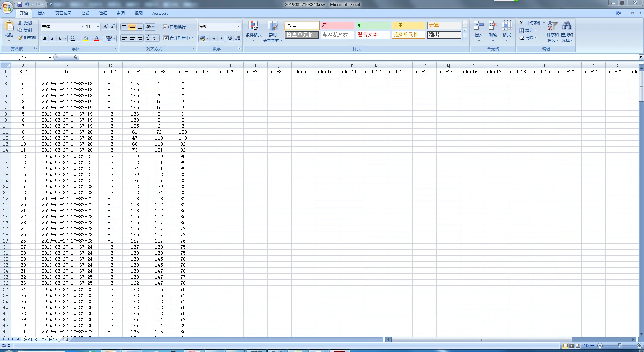This screenshot has height=352, width=644.
Task: Toggle Wrap Text (自动换行)
Action: point(174,27)
